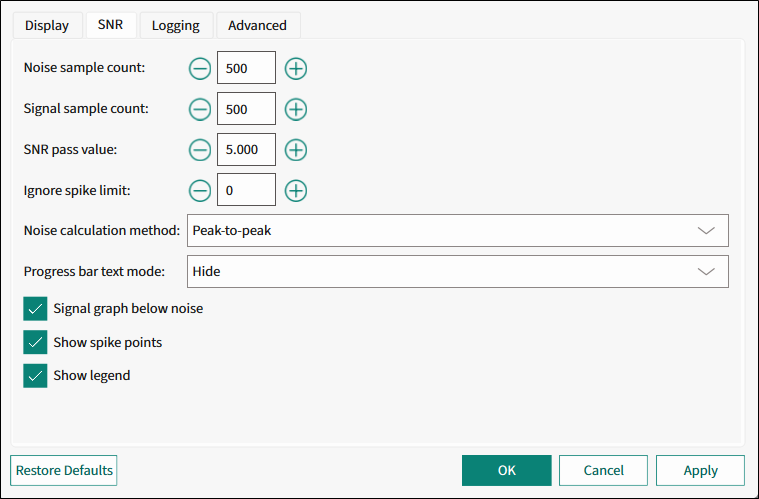Switch to the Logging tab

(176, 25)
